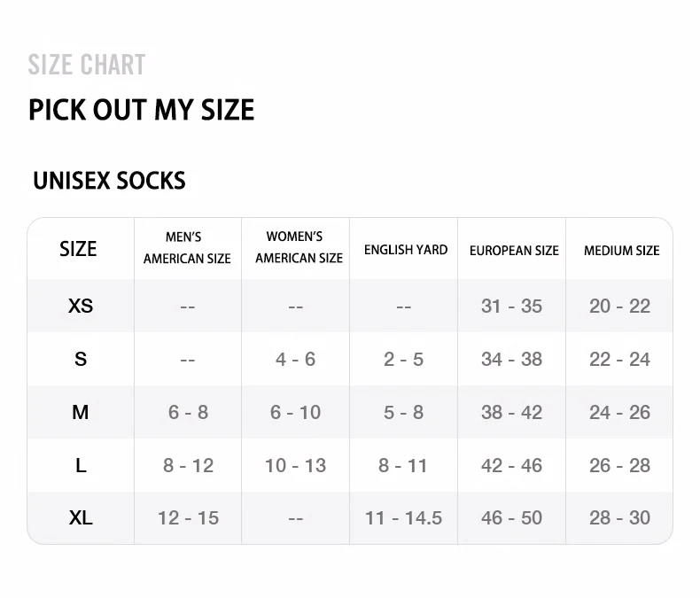Click the 11 - 14.5 English yard cell
The image size is (700, 598).
pos(403,517)
